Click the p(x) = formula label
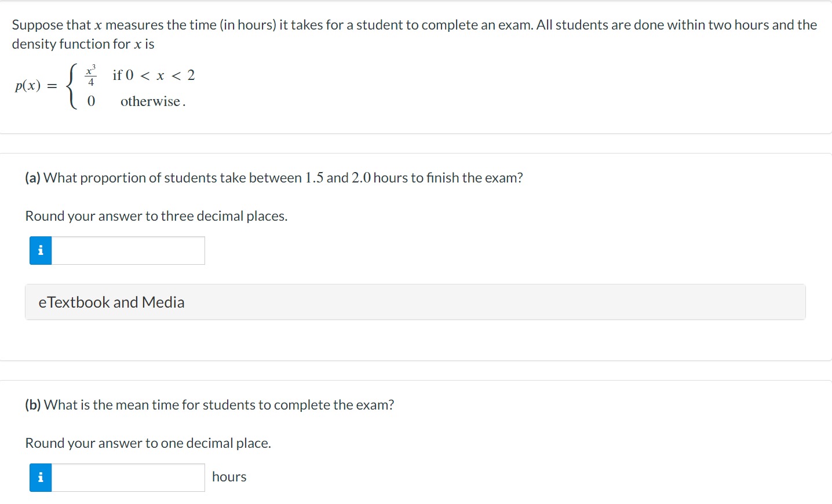 click(36, 86)
